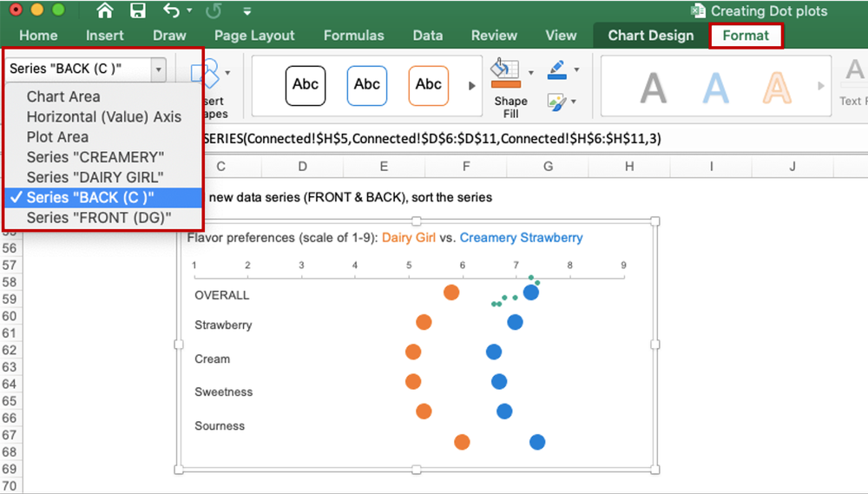Open the Shape Effects dropdown arrow
The width and height of the screenshot is (868, 494).
[x=574, y=102]
